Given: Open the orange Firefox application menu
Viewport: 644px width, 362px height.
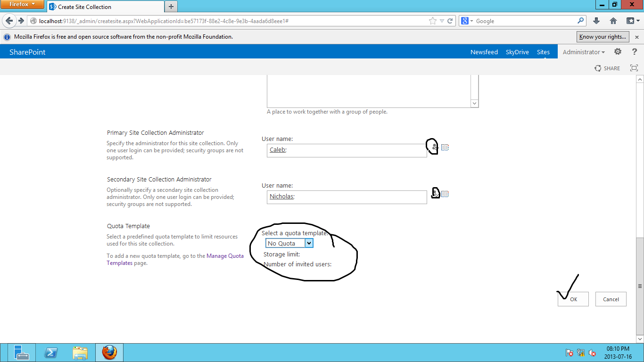Looking at the screenshot, I should point(22,4).
